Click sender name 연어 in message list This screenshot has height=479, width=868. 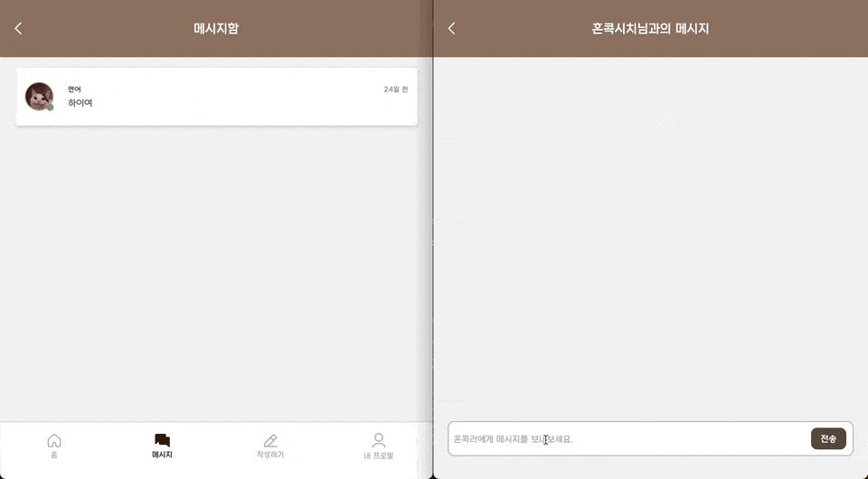pyautogui.click(x=74, y=89)
